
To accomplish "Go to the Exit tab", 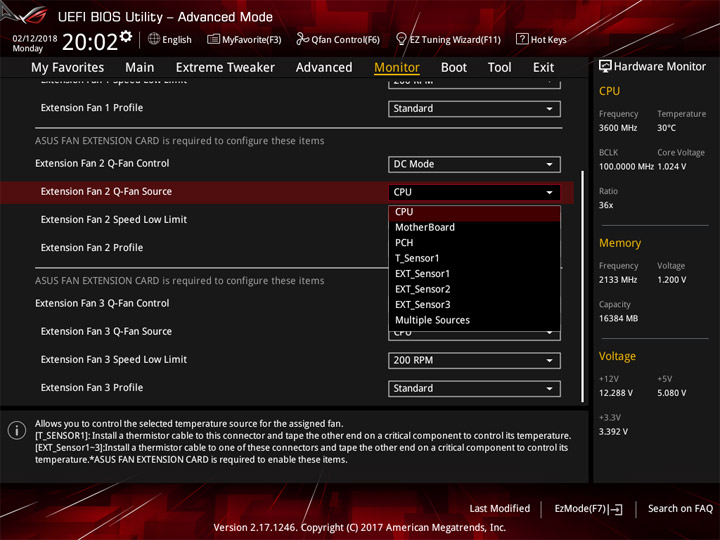I will click(543, 68).
